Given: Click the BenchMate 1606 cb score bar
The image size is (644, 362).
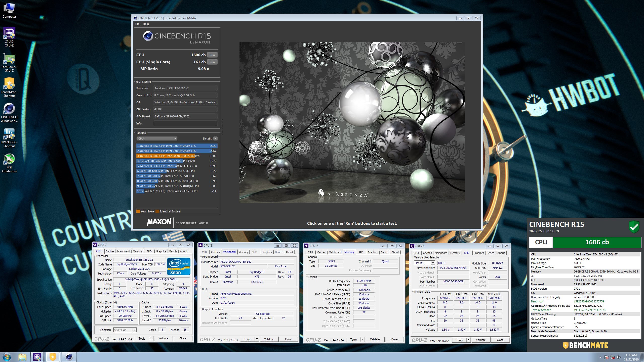Looking at the screenshot, I should tap(597, 242).
